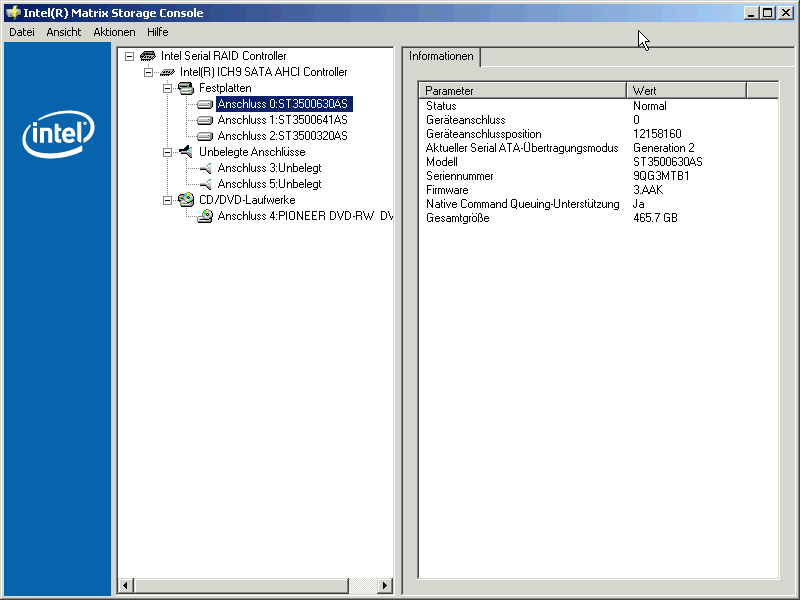This screenshot has width=800, height=600.
Task: Close the Matrix Storage Console window
Action: [786, 13]
